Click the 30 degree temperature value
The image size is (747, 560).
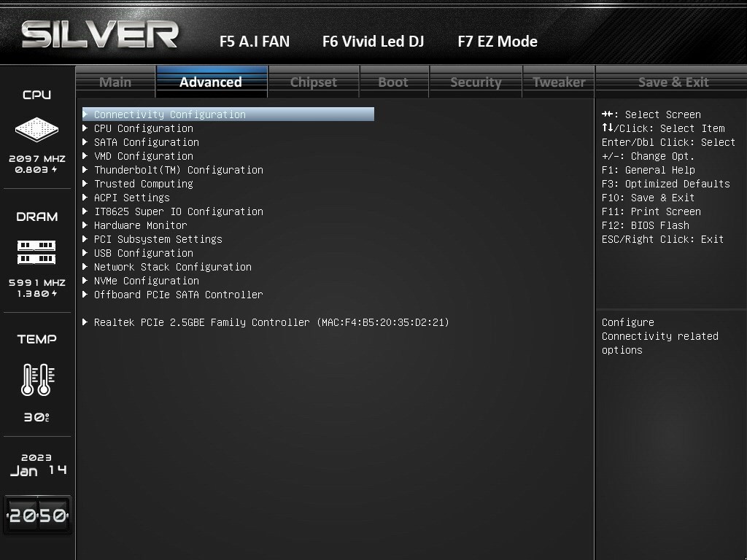[36, 417]
